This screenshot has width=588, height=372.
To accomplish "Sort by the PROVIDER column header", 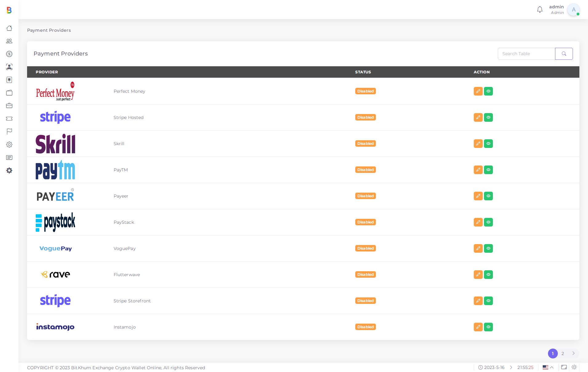I will click(x=47, y=72).
